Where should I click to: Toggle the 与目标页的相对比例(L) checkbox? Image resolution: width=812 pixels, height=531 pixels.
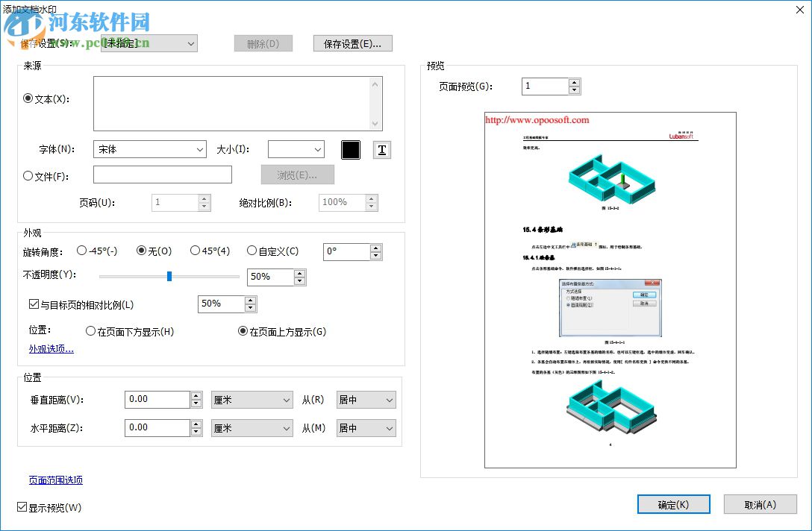(34, 304)
